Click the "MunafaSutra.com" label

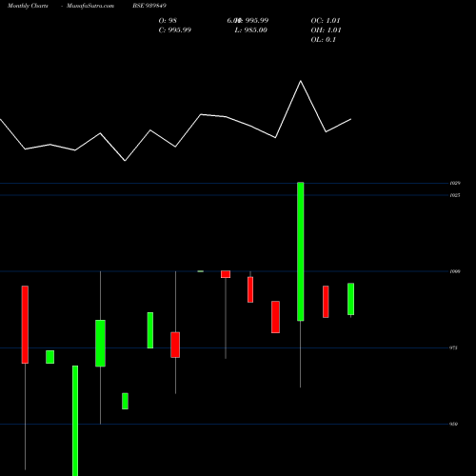click(90, 6)
